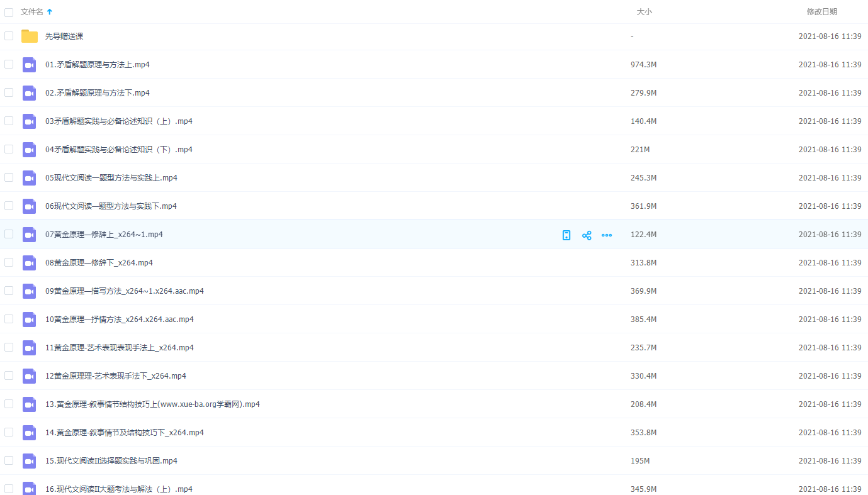
Task: Sort by the 大小 column header
Action: tap(644, 12)
